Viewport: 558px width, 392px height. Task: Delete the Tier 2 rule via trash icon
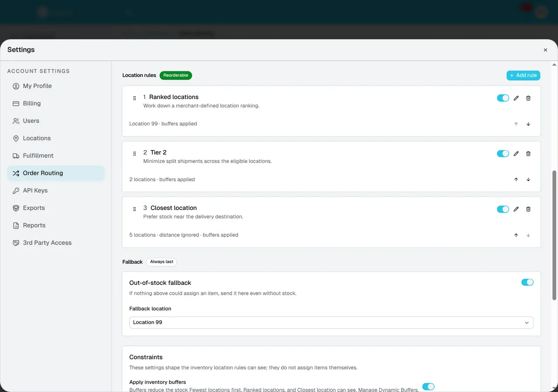[528, 153]
